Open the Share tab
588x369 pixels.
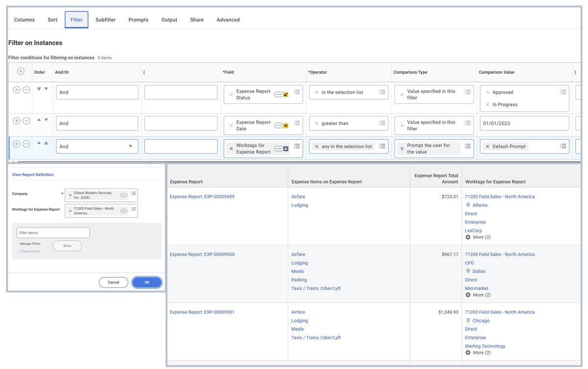point(196,20)
